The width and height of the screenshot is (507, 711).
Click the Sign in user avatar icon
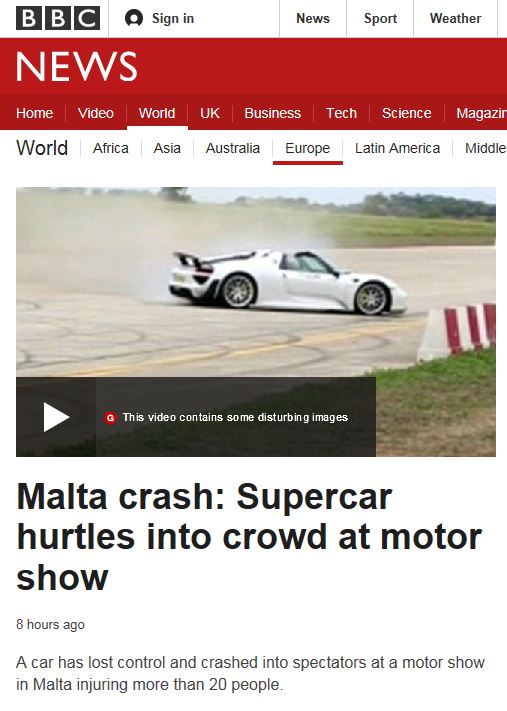click(x=134, y=19)
